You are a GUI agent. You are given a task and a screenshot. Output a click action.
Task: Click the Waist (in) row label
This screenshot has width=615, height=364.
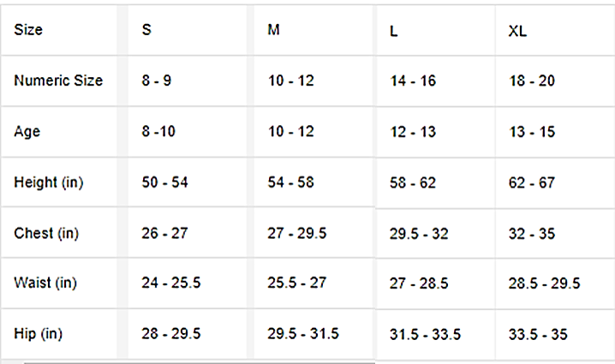47,283
